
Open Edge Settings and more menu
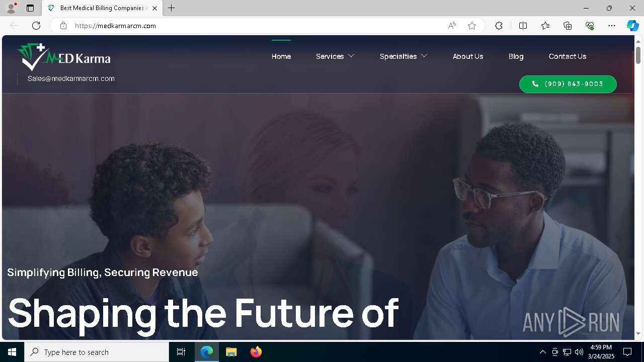point(612,26)
